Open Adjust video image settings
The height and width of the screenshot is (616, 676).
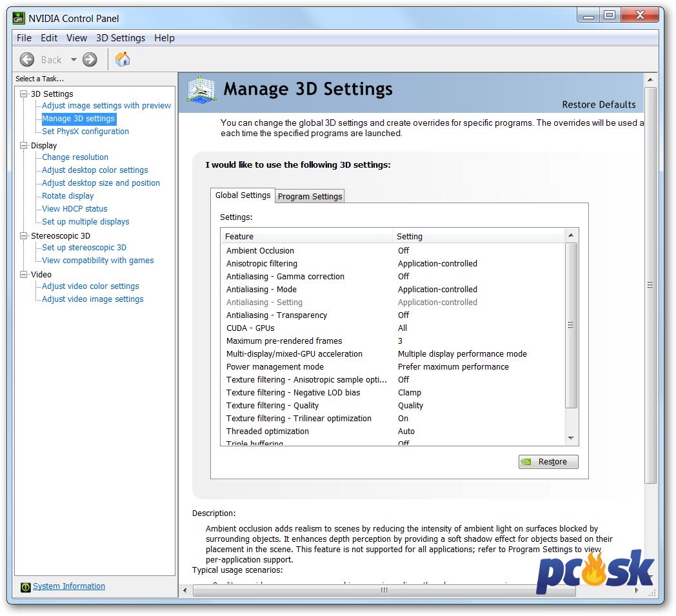(93, 299)
